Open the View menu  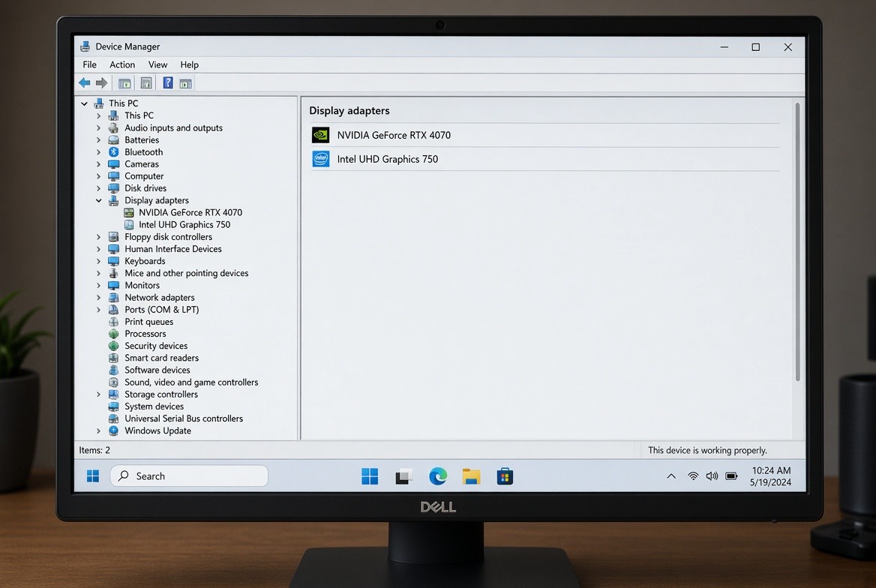[x=157, y=64]
